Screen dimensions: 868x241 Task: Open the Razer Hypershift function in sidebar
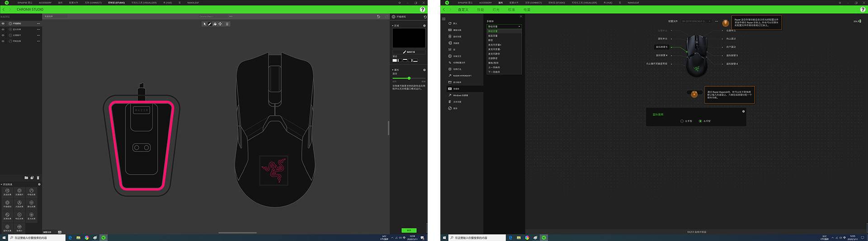[x=462, y=76]
